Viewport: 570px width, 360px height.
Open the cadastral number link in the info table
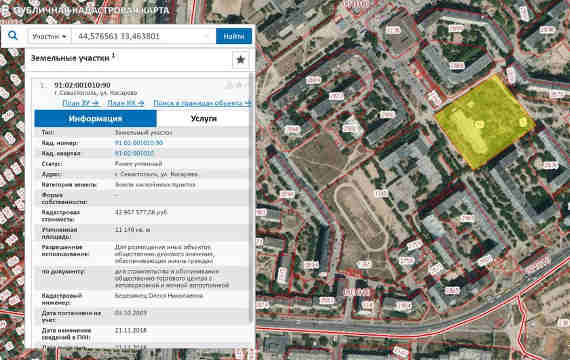point(139,143)
